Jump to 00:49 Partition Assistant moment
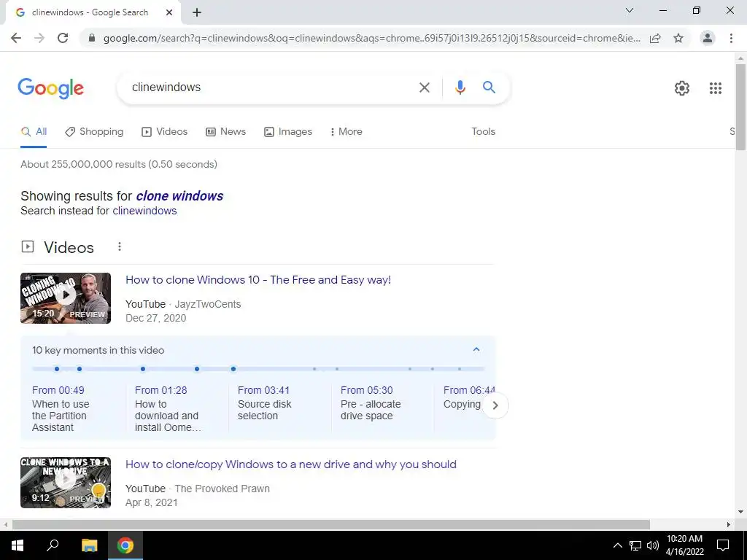The width and height of the screenshot is (747, 560). (x=61, y=409)
